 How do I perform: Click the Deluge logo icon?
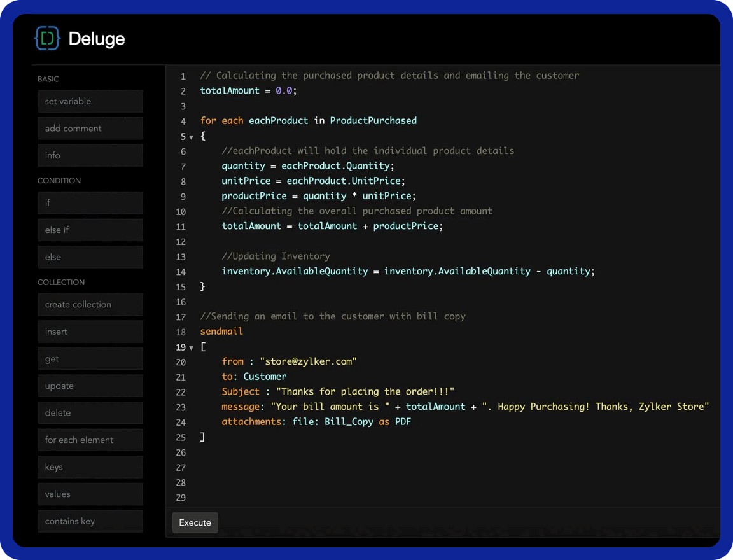(47, 39)
